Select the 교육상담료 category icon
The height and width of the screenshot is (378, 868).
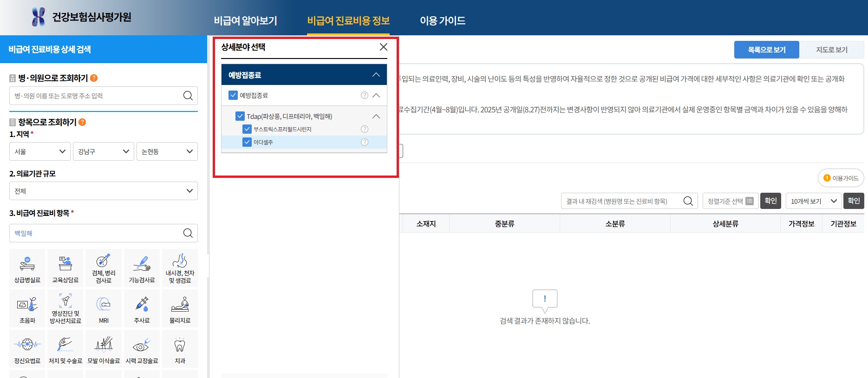coord(65,268)
